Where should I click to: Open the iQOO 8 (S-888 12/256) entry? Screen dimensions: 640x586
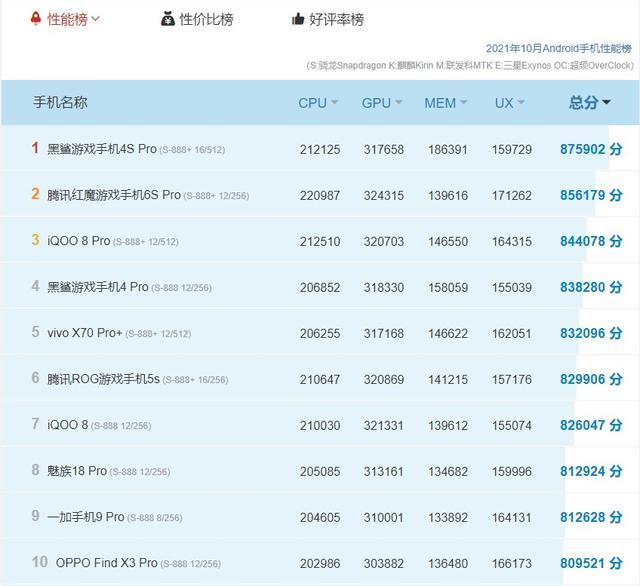99,425
